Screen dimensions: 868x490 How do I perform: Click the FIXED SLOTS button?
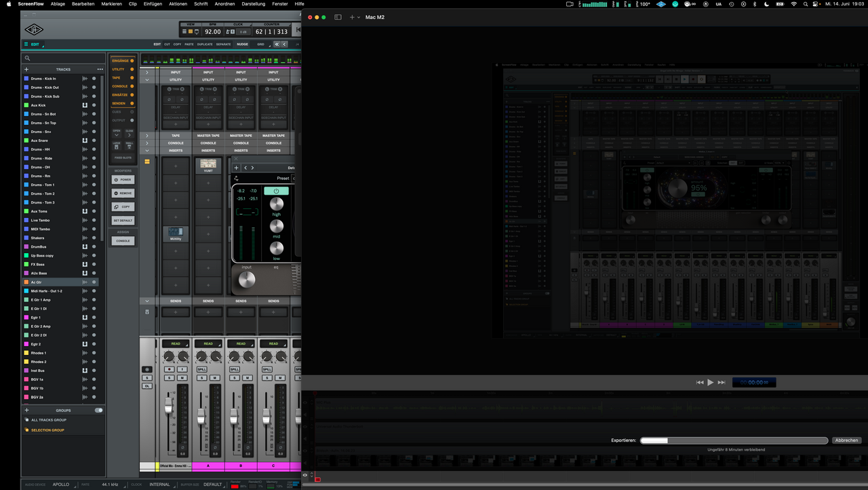123,157
